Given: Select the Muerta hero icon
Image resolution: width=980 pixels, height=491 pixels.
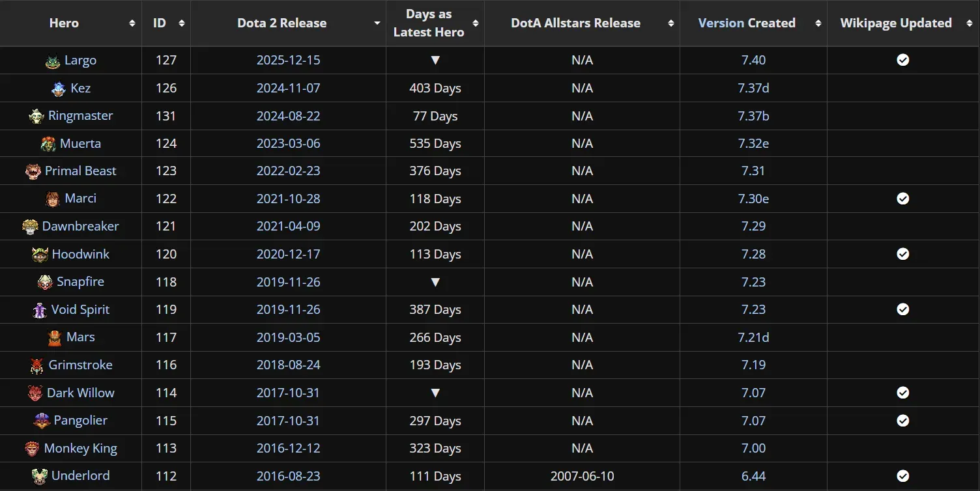Looking at the screenshot, I should tap(48, 144).
